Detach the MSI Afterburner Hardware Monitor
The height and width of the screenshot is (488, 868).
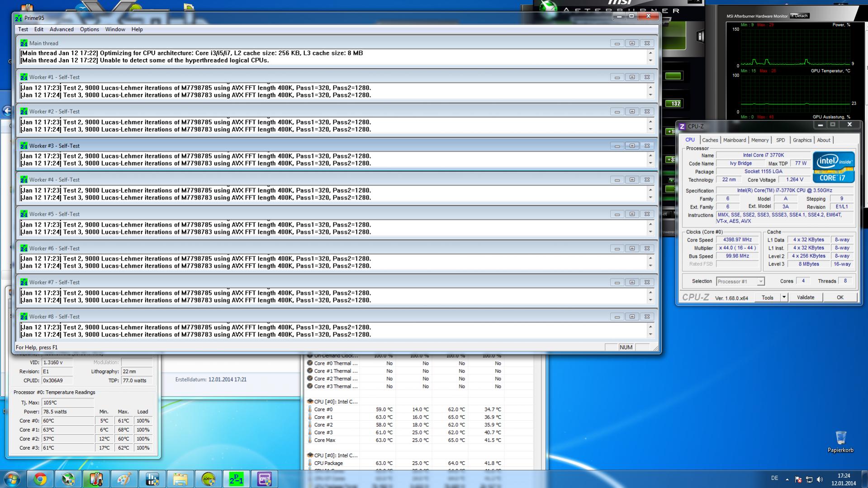click(800, 16)
